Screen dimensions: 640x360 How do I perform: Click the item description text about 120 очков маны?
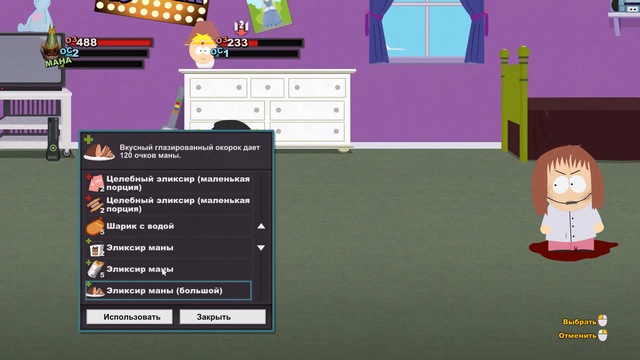click(x=189, y=151)
